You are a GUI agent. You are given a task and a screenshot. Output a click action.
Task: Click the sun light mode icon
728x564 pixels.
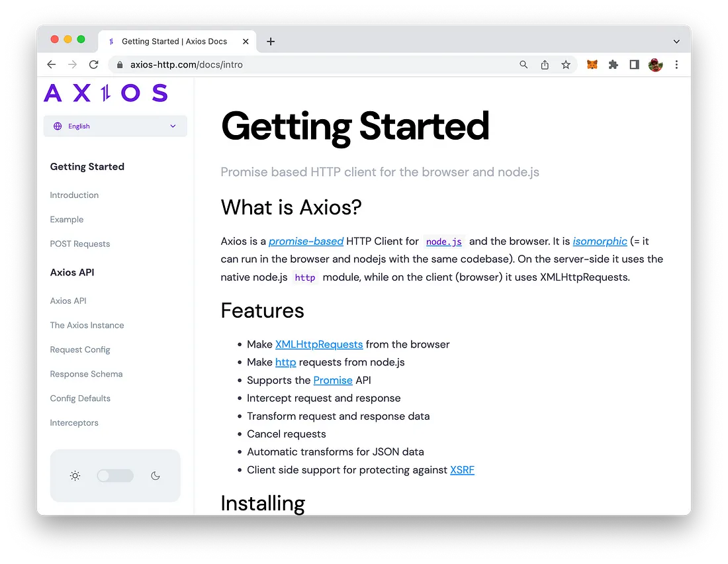point(75,476)
